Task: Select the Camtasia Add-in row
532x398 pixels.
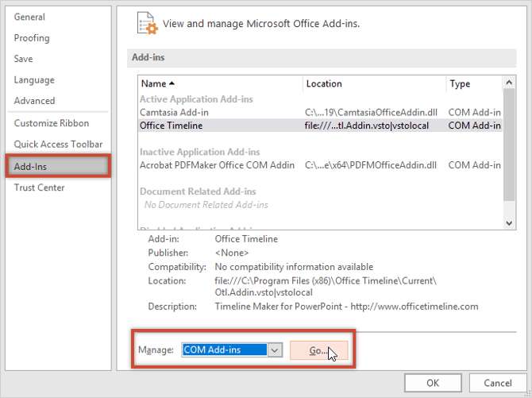Action: (x=320, y=112)
